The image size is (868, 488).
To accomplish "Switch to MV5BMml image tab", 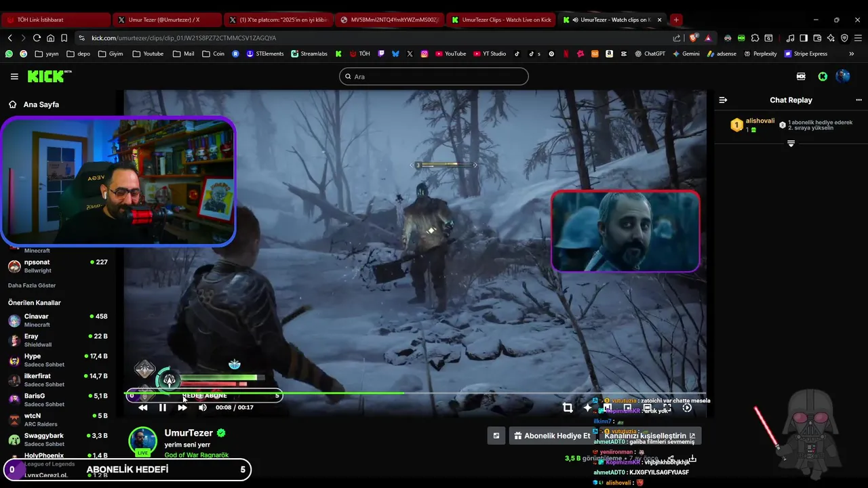I will coord(389,20).
